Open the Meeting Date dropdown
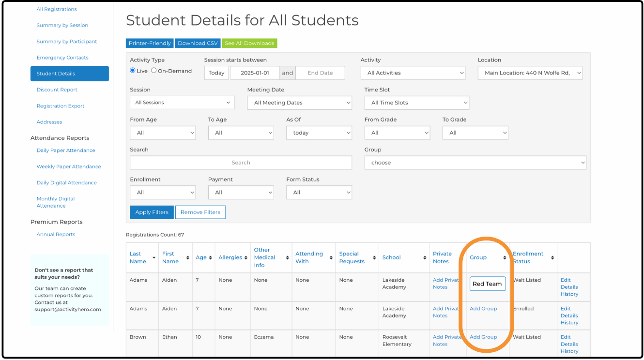Screen dimensions: 644x360 pos(300,103)
